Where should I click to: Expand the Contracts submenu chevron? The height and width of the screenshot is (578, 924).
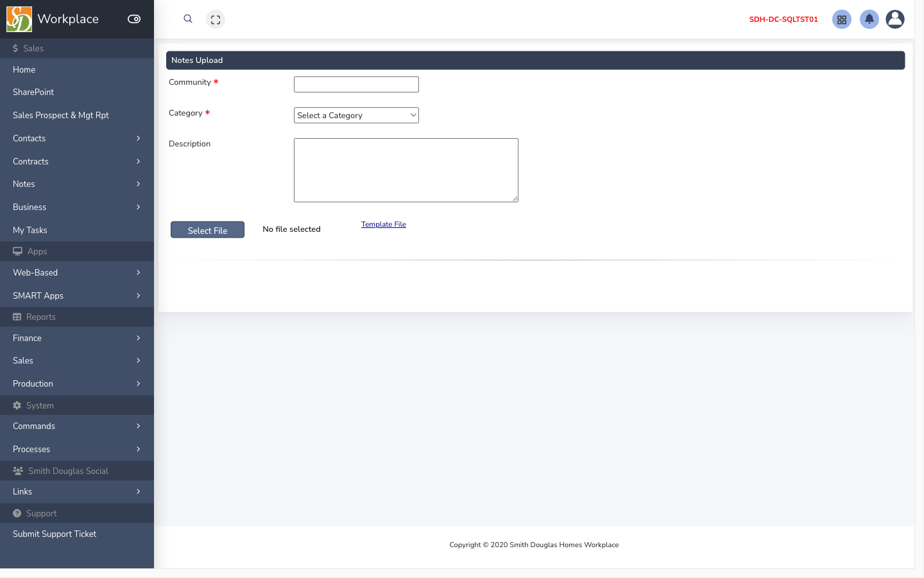[138, 162]
